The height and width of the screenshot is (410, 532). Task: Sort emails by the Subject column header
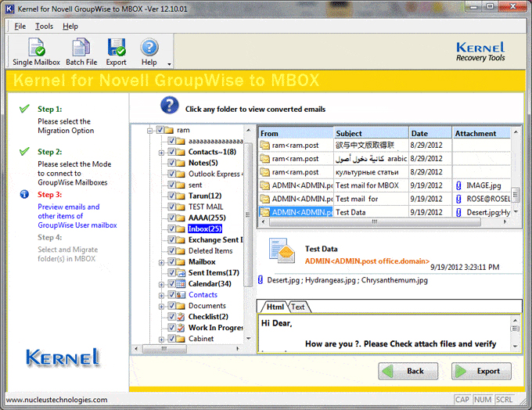pyautogui.click(x=371, y=133)
